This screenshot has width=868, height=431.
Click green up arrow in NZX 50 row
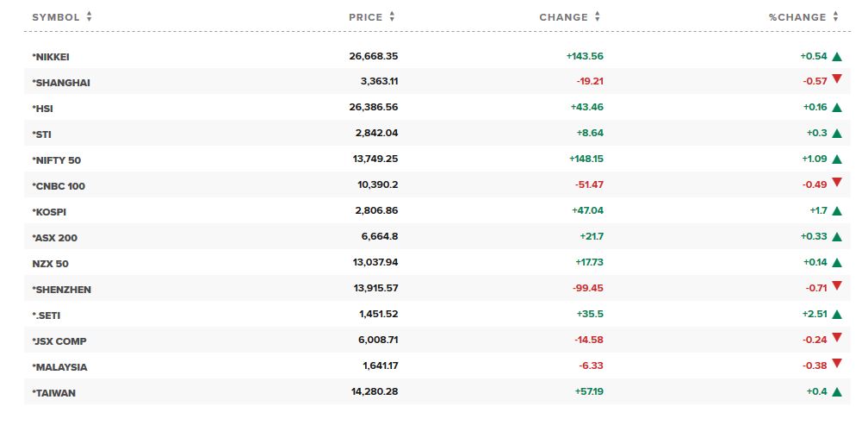[x=837, y=263]
